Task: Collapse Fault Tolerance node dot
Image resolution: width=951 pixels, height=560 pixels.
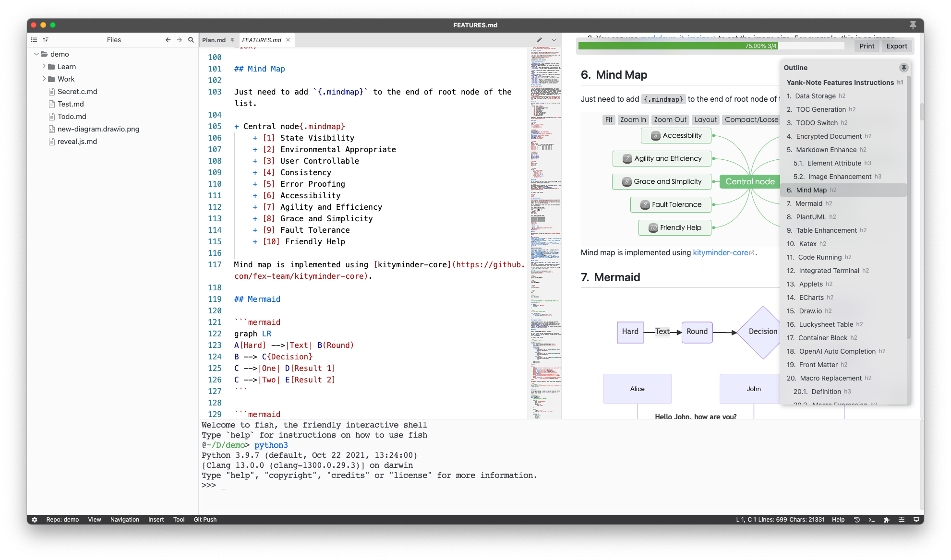Action: pyautogui.click(x=713, y=204)
